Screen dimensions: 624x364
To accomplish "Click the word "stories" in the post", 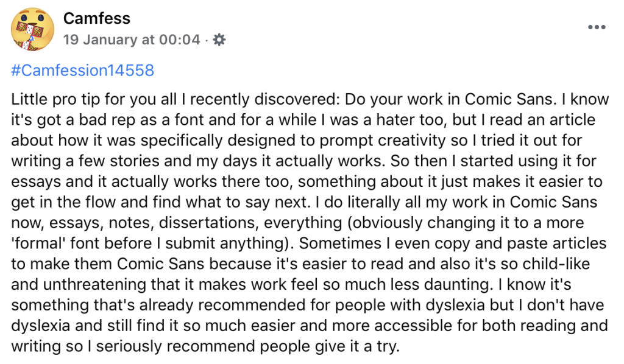I will pos(134,161).
